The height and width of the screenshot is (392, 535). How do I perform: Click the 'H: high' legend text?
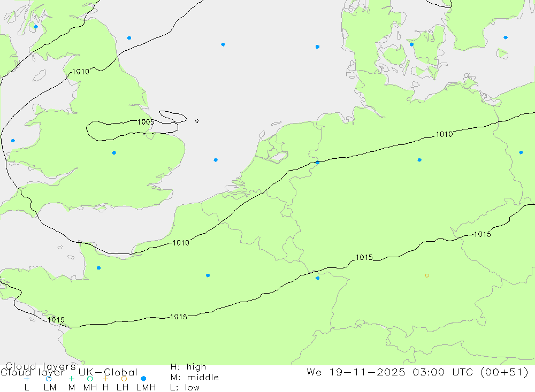point(188,367)
